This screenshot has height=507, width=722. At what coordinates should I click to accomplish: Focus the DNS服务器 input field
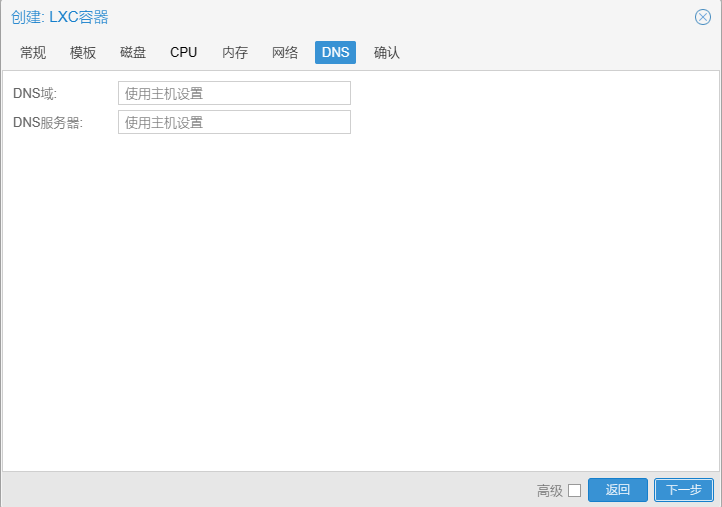coord(234,122)
